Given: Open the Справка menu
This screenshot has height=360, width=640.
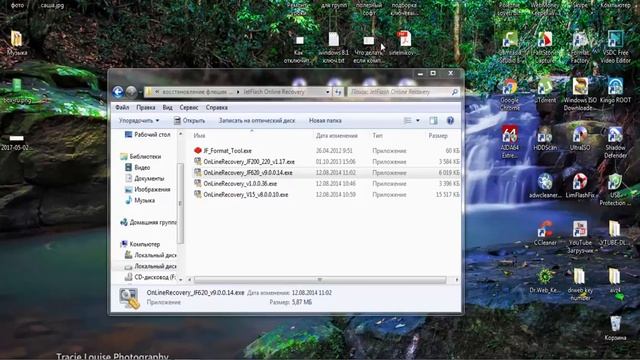Looking at the screenshot, I should coord(217,107).
